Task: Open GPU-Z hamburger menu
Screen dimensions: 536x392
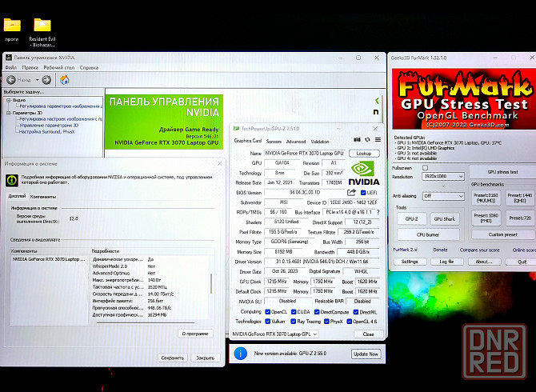Action: tap(378, 139)
